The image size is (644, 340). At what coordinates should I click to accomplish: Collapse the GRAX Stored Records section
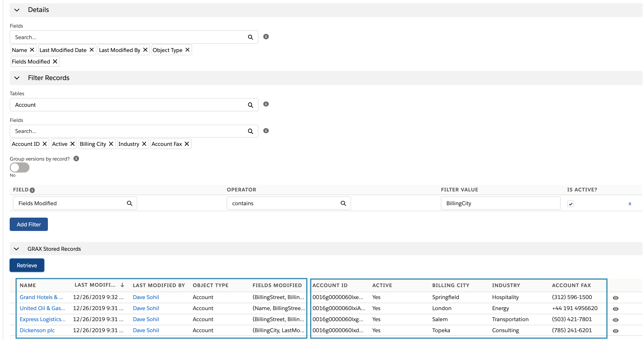click(x=17, y=249)
